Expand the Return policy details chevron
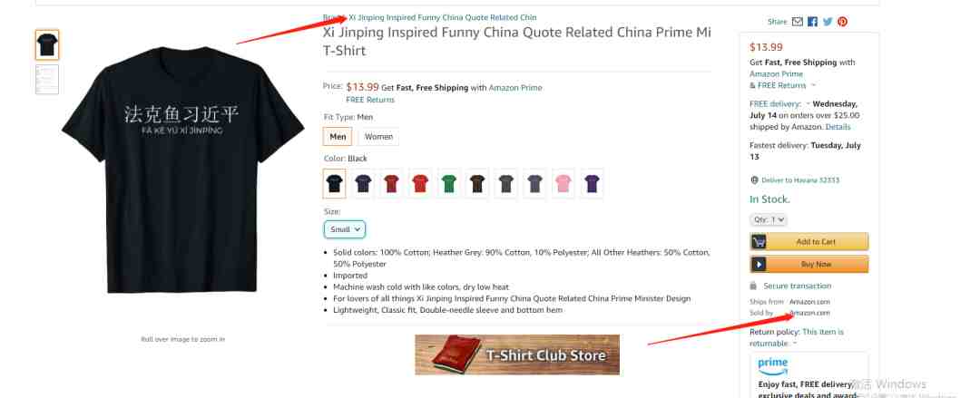Viewport: 980px width, 398px height. (795, 344)
